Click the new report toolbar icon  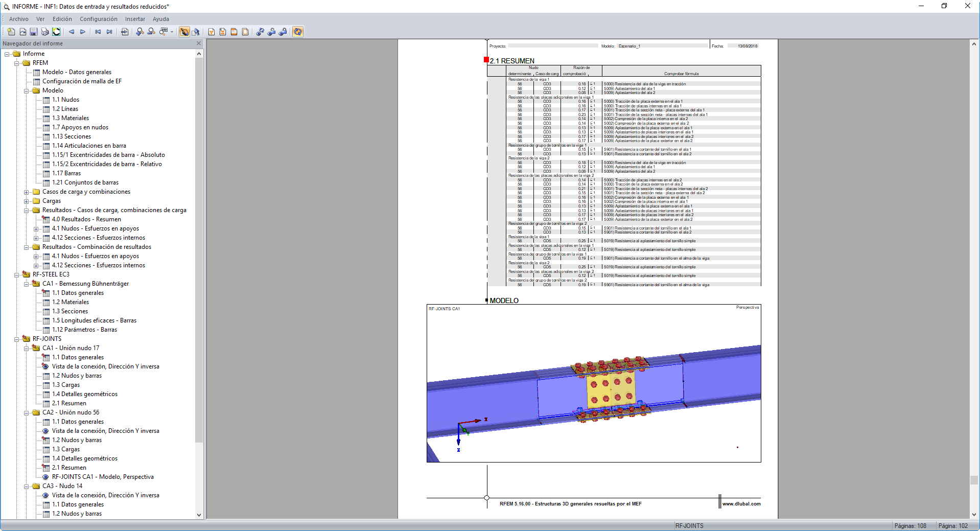click(11, 32)
